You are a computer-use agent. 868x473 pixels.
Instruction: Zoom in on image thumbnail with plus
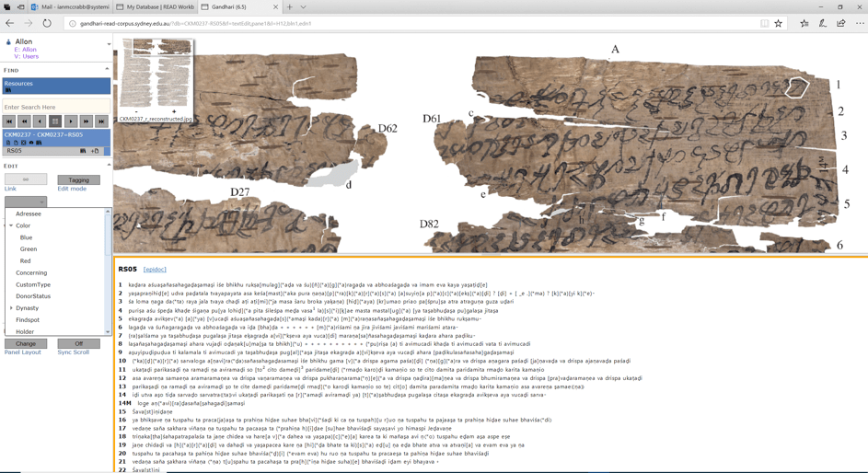click(x=174, y=111)
